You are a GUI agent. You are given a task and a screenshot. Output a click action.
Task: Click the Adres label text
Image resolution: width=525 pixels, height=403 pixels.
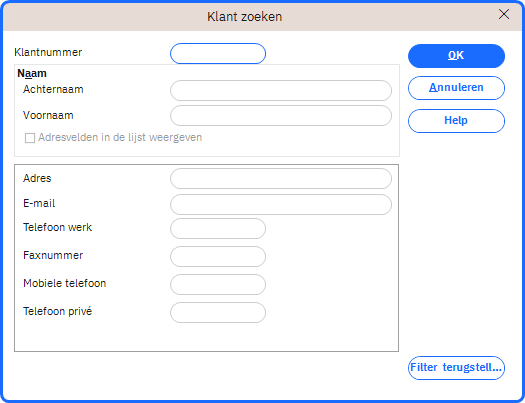pos(37,178)
